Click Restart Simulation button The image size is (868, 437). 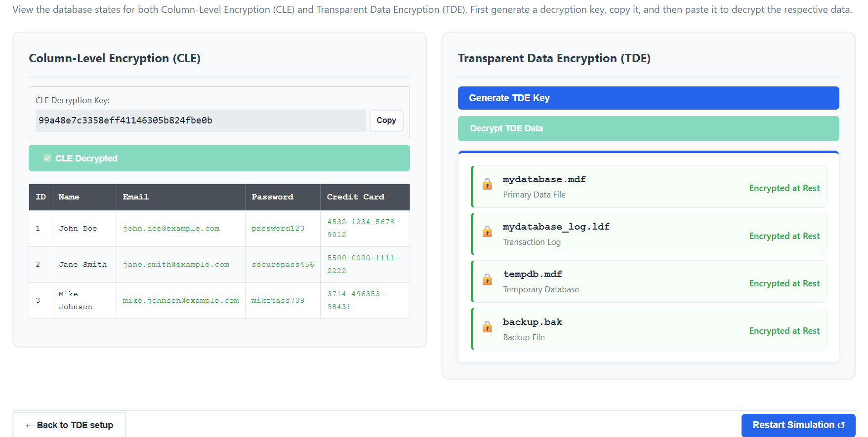click(798, 425)
